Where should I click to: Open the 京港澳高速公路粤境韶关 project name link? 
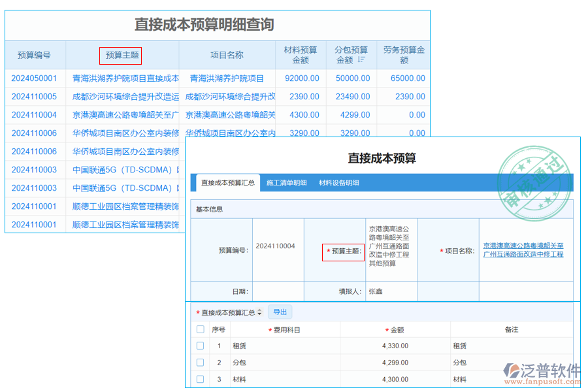click(x=523, y=250)
